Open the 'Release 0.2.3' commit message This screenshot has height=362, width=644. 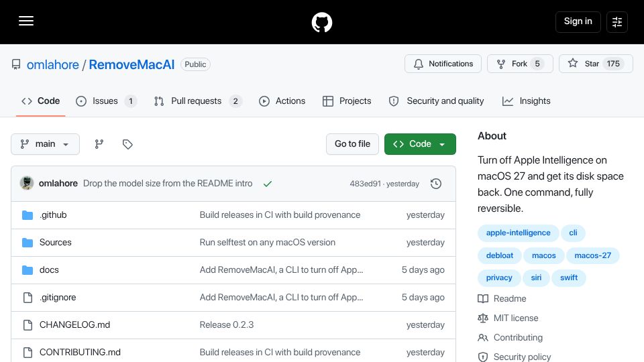click(227, 325)
